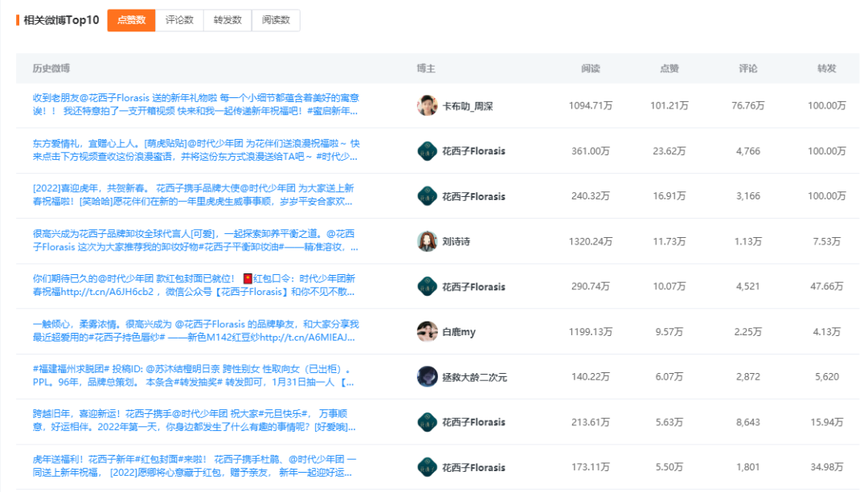Click the red marker icon beside 相关微博Top10
868x492 pixels.
16,20
